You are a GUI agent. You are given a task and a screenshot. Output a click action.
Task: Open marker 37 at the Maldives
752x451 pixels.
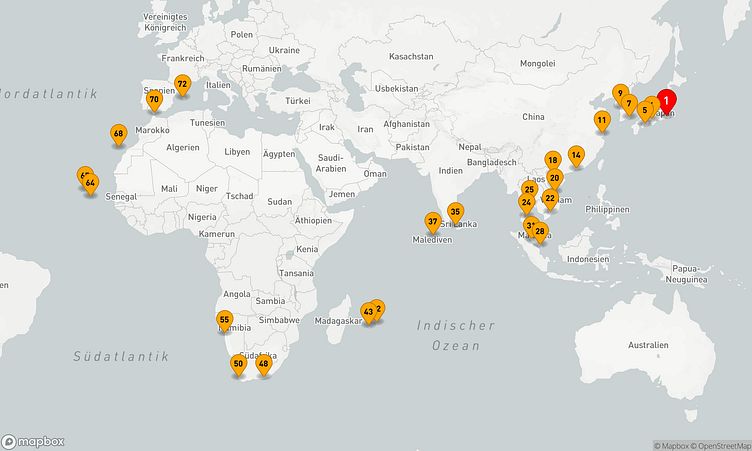[x=432, y=221]
